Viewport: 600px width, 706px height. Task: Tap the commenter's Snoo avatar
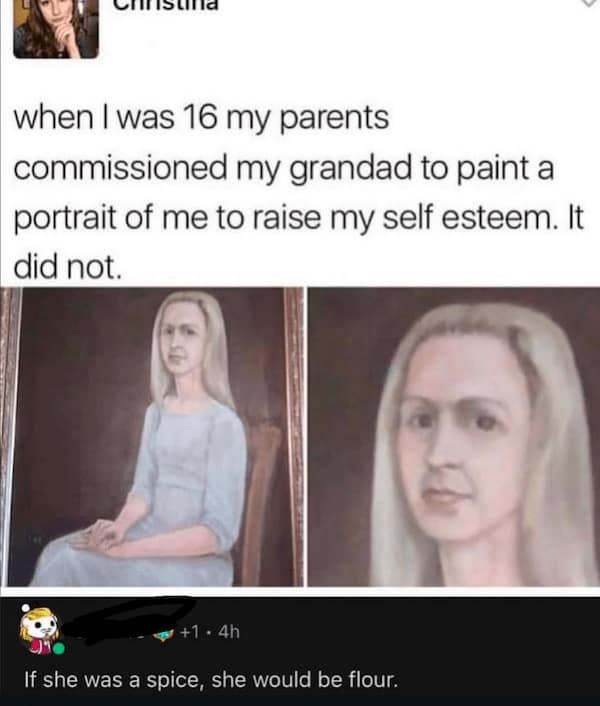39,629
